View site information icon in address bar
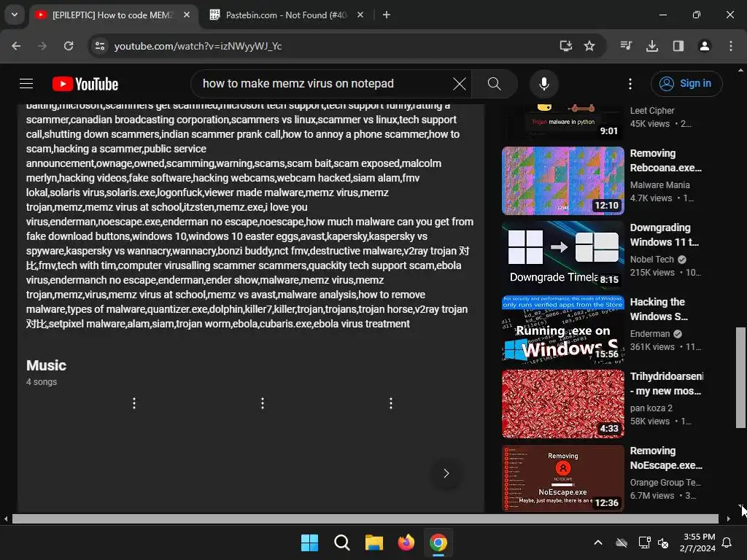This screenshot has height=560, width=747. coord(100,46)
